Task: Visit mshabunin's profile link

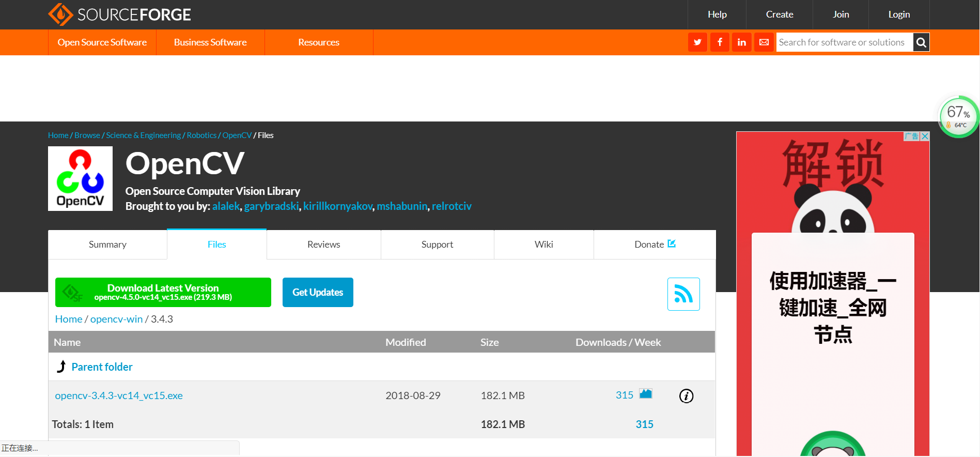Action: click(x=402, y=206)
